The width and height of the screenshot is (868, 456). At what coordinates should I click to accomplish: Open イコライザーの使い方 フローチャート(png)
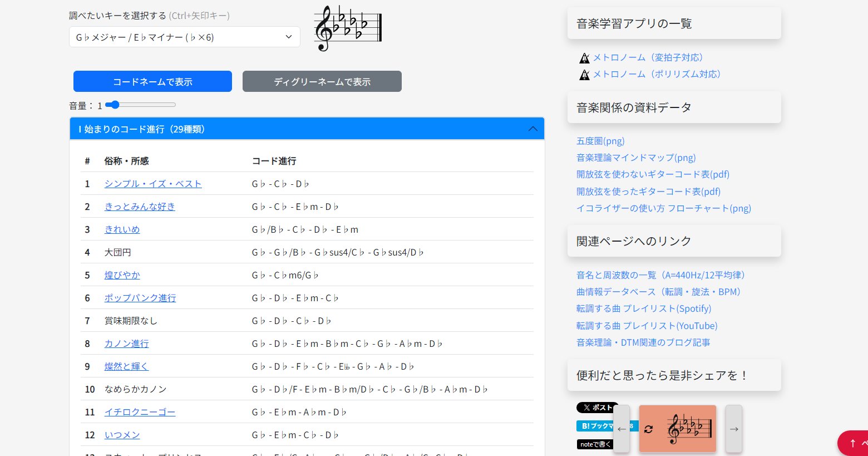coord(664,208)
